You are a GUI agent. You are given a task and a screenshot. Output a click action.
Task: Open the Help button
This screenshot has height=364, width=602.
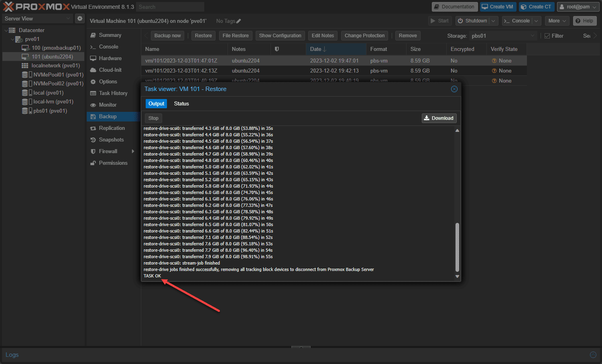[x=584, y=21]
